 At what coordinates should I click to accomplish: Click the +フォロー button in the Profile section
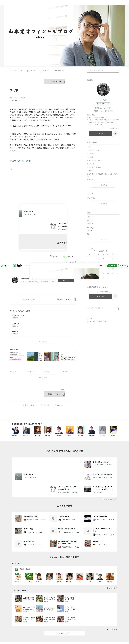(100, 134)
